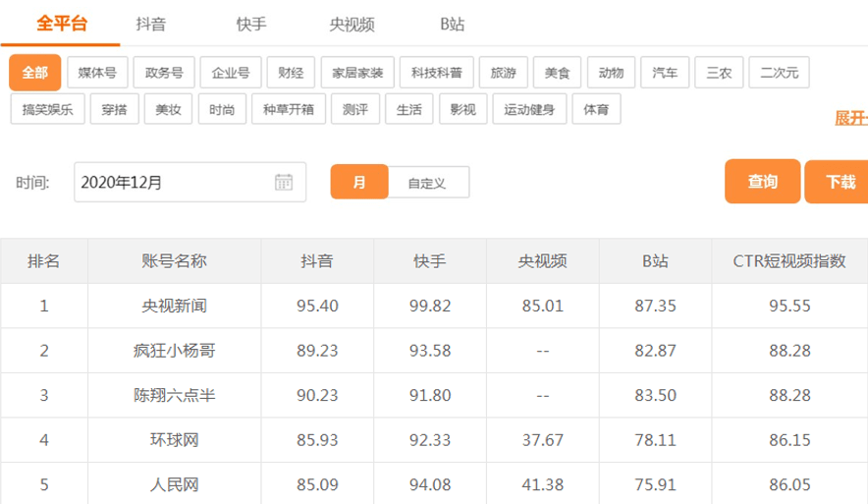Select account name 人民网
The image size is (868, 504).
[x=175, y=484]
